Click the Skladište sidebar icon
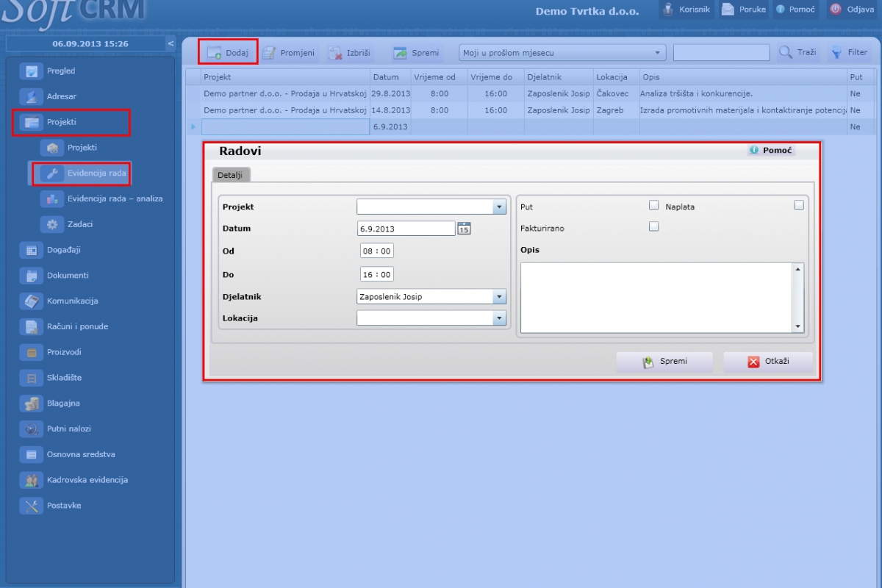This screenshot has width=882, height=588. pos(31,378)
